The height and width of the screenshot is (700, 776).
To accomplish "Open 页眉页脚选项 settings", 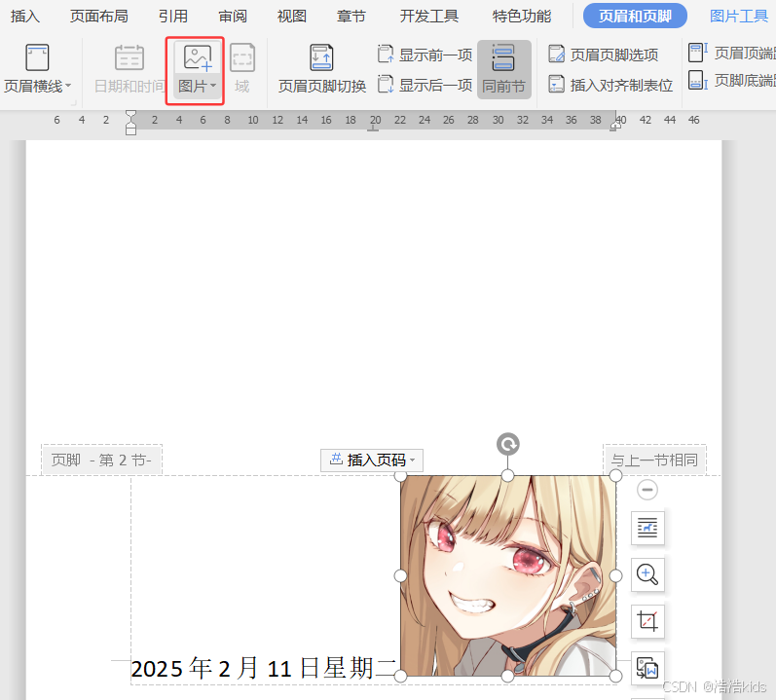I will click(604, 55).
